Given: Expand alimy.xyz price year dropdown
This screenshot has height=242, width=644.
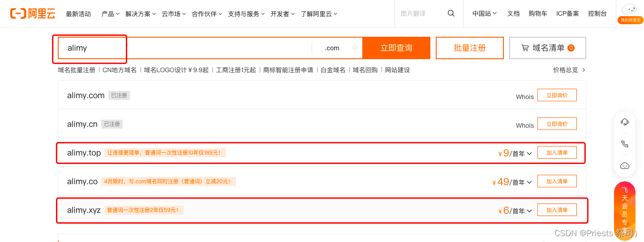Looking at the screenshot, I should (529, 211).
